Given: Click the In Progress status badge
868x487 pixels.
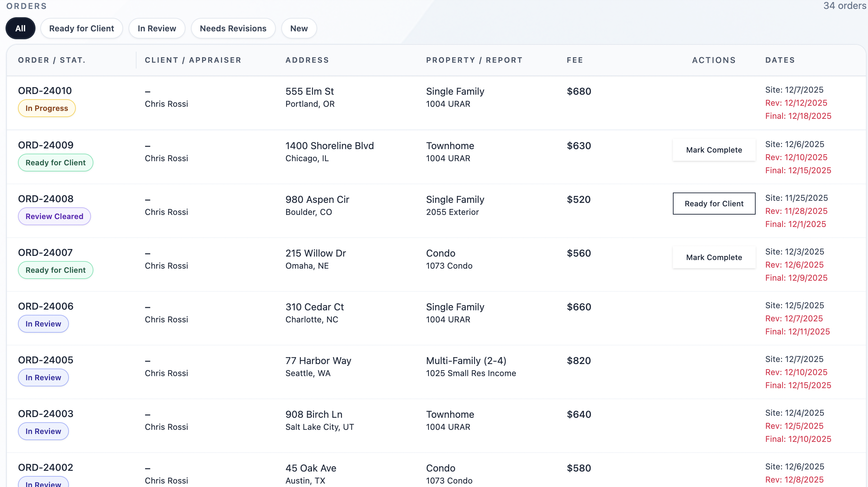Looking at the screenshot, I should click(x=47, y=108).
